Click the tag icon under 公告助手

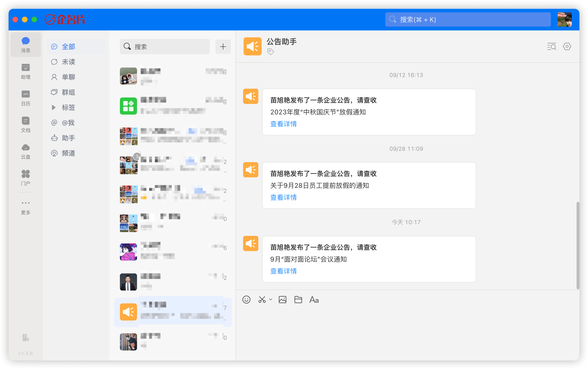270,52
